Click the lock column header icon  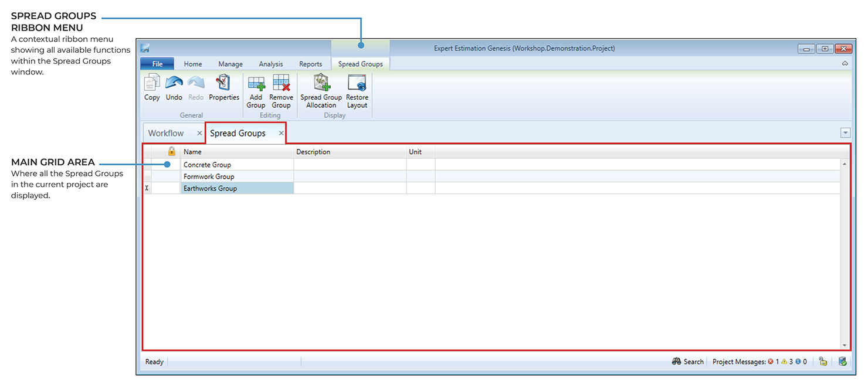172,151
